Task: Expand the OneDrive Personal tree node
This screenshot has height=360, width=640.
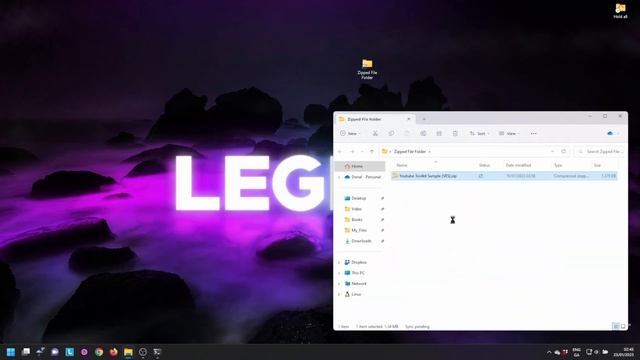Action: coord(339,177)
